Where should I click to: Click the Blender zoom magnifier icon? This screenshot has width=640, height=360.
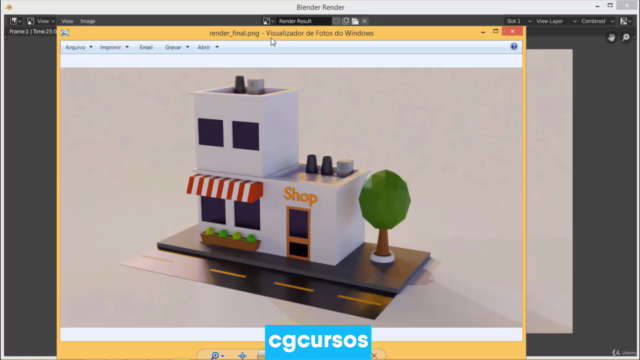pyautogui.click(x=626, y=38)
